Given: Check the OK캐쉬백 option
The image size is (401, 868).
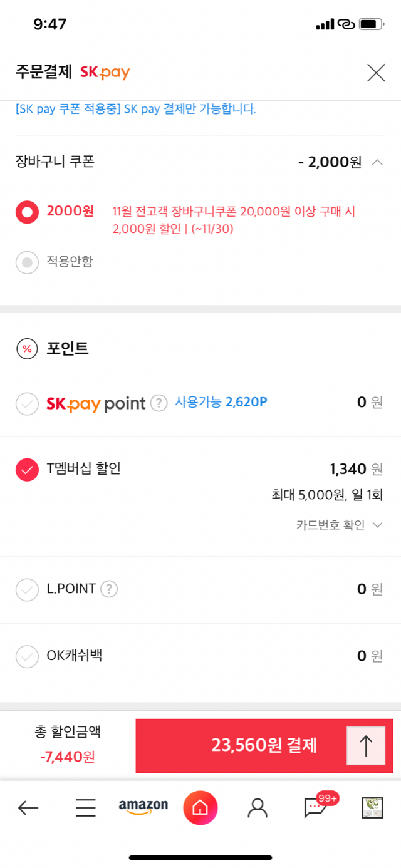Looking at the screenshot, I should [x=27, y=657].
